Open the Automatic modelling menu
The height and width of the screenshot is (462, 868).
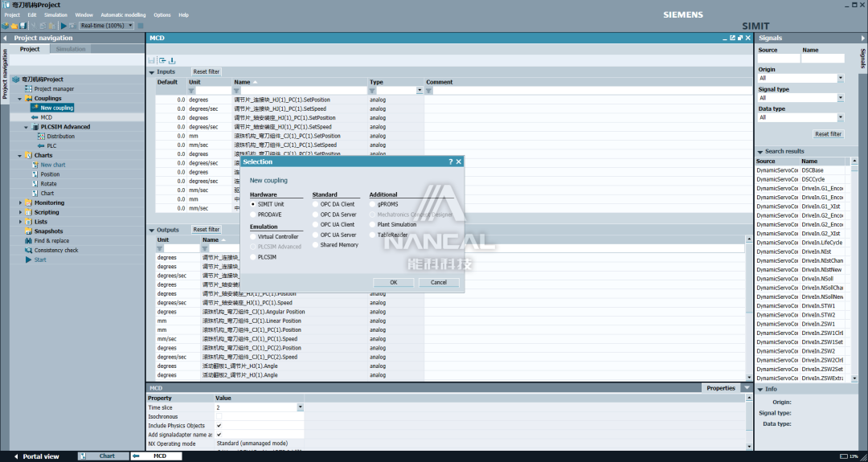[123, 15]
